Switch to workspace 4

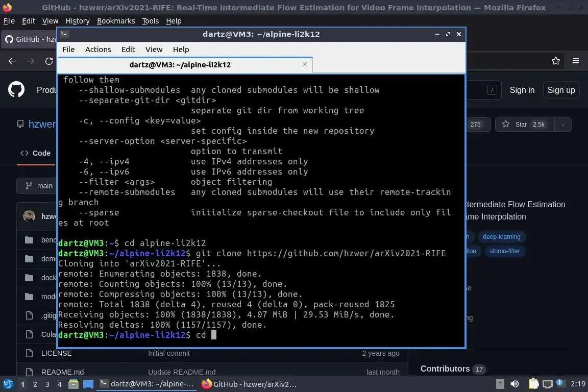tap(59, 384)
